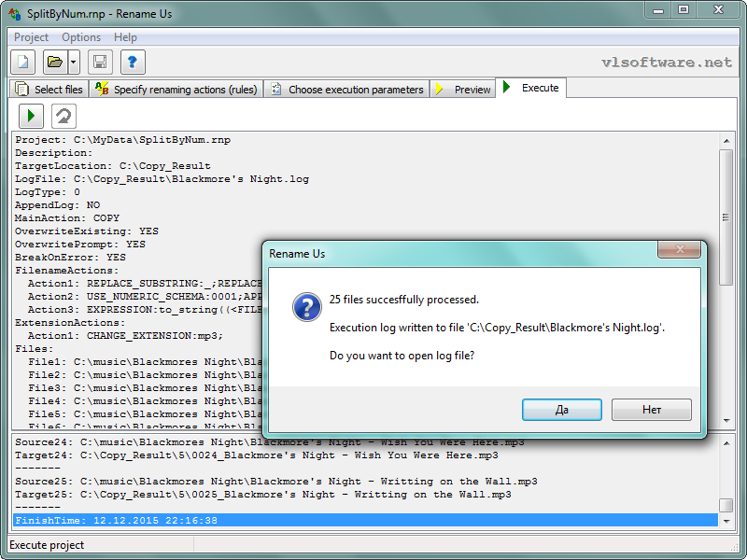Open the Project menu
The height and width of the screenshot is (560, 747).
(x=31, y=37)
